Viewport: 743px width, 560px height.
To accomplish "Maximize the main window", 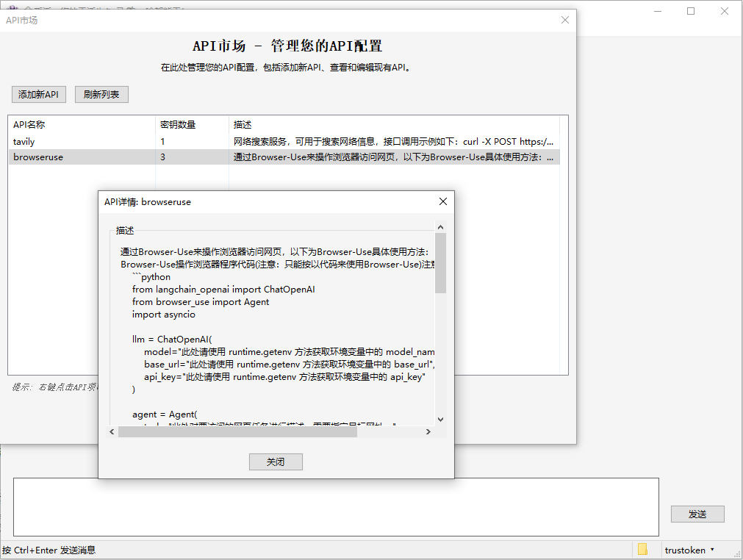I will 691,11.
